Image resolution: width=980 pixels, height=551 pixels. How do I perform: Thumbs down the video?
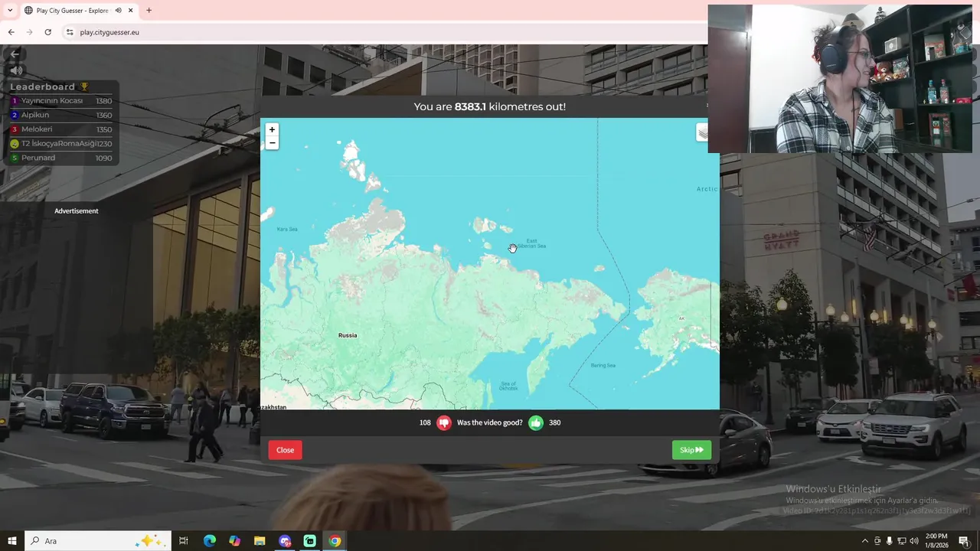(444, 422)
